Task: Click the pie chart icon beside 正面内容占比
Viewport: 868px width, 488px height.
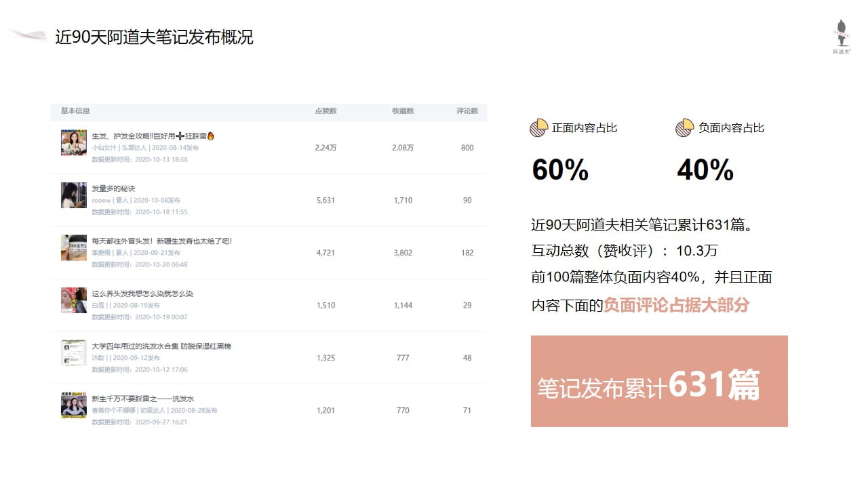Action: click(x=538, y=127)
